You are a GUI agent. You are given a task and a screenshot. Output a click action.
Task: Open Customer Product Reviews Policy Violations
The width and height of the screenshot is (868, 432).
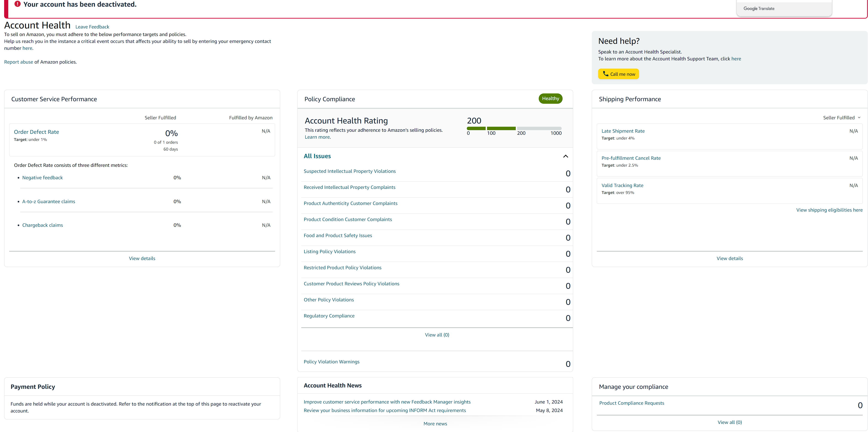[x=351, y=283]
